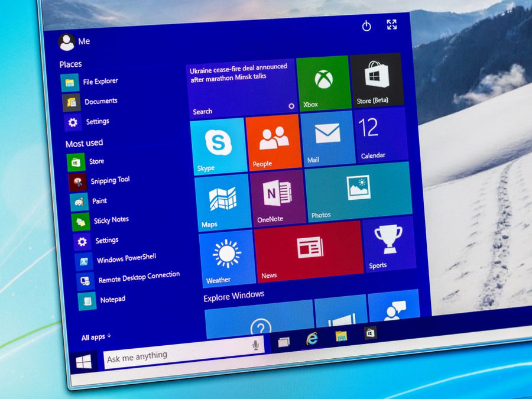Click the microphone icon in search box
The height and width of the screenshot is (399, 532).
pyautogui.click(x=255, y=345)
